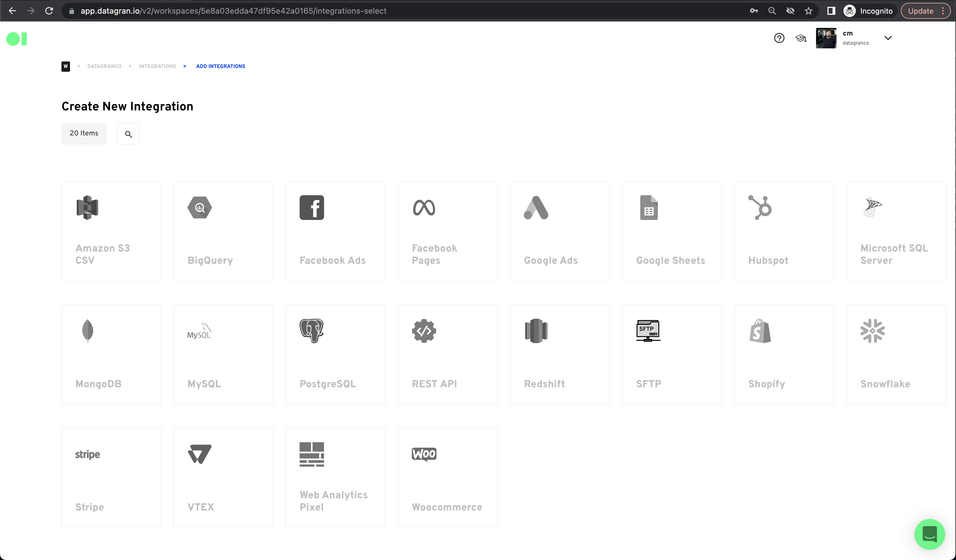Click the Create New Integration heading
The image size is (956, 560).
click(127, 107)
